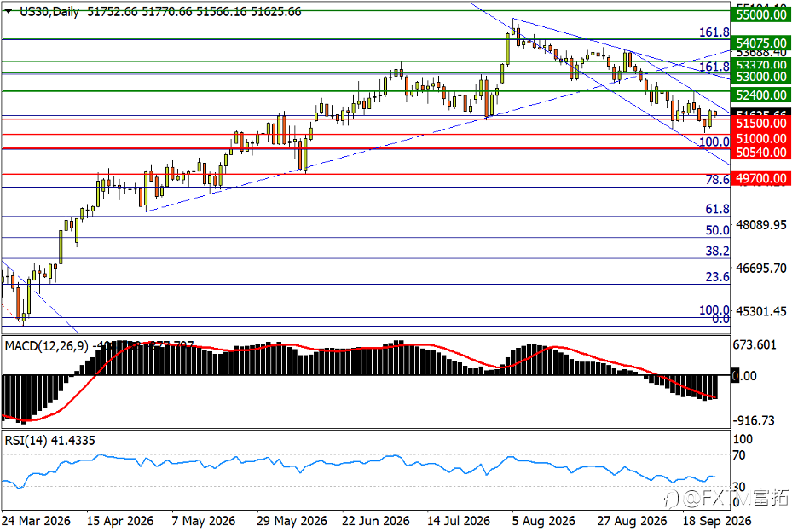The height and width of the screenshot is (532, 798).
Task: Select the 49700.00 red price label
Action: click(761, 178)
